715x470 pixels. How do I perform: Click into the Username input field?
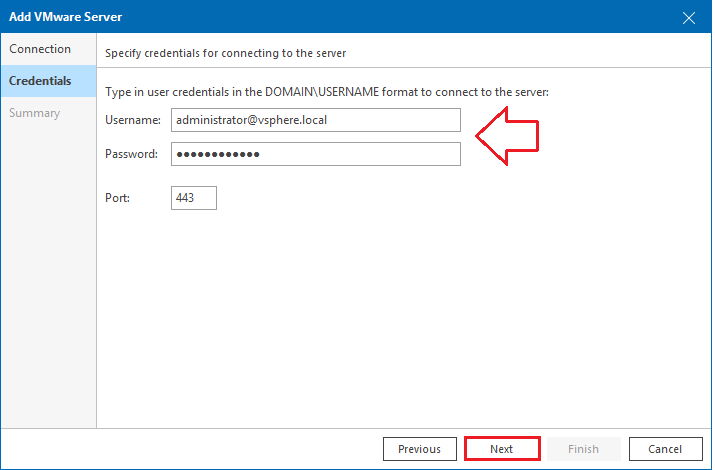(x=316, y=120)
